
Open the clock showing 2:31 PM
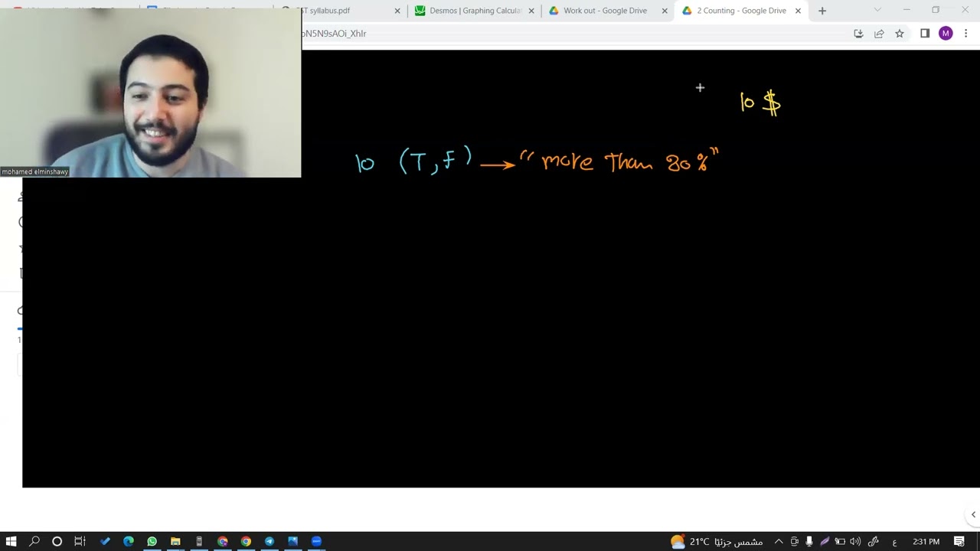coord(926,542)
